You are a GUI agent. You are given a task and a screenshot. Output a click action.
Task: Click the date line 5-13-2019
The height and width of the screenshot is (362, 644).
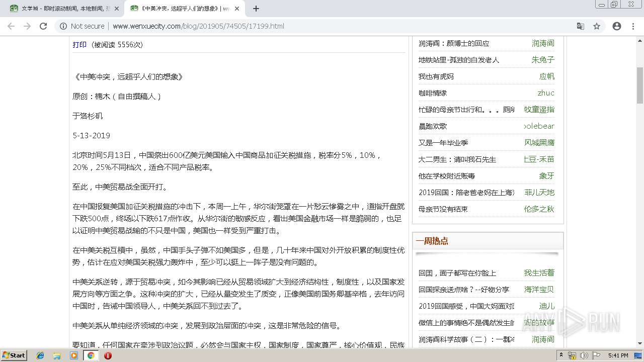[91, 135]
